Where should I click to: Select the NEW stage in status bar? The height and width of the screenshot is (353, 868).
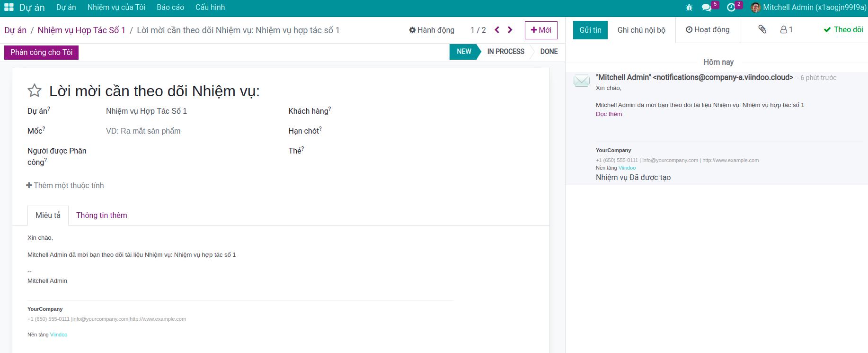click(x=464, y=52)
